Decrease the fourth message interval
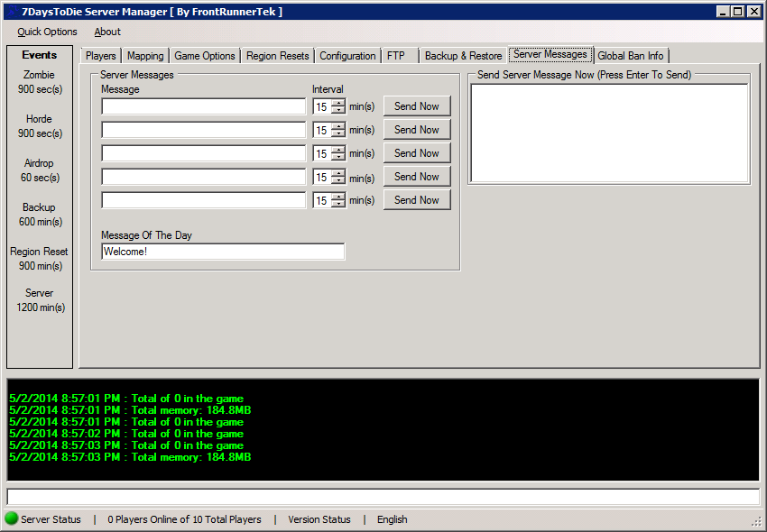This screenshot has height=532, width=767. tap(338, 180)
